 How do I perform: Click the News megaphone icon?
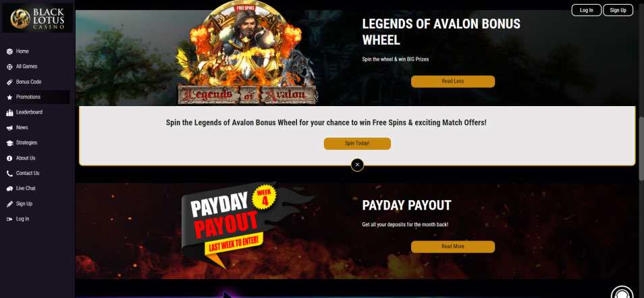(x=9, y=128)
